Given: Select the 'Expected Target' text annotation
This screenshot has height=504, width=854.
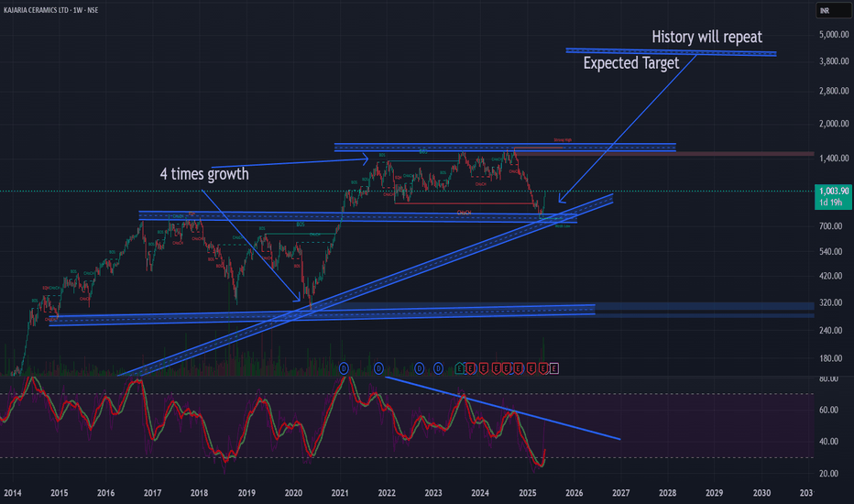Looking at the screenshot, I should (x=631, y=62).
